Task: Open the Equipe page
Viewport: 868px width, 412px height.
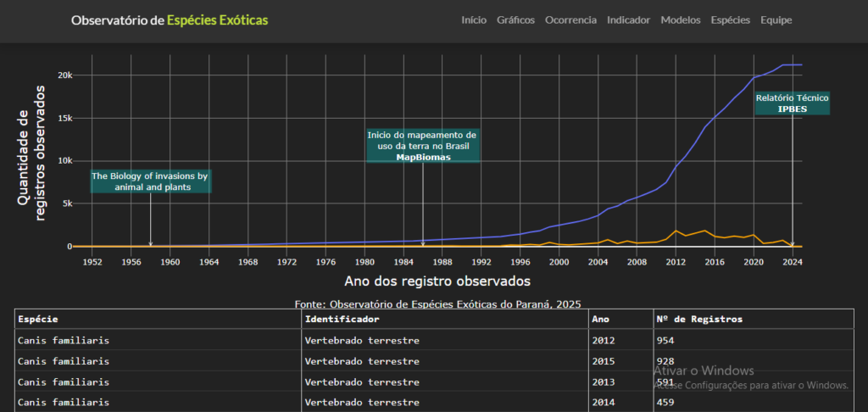Action: click(776, 20)
